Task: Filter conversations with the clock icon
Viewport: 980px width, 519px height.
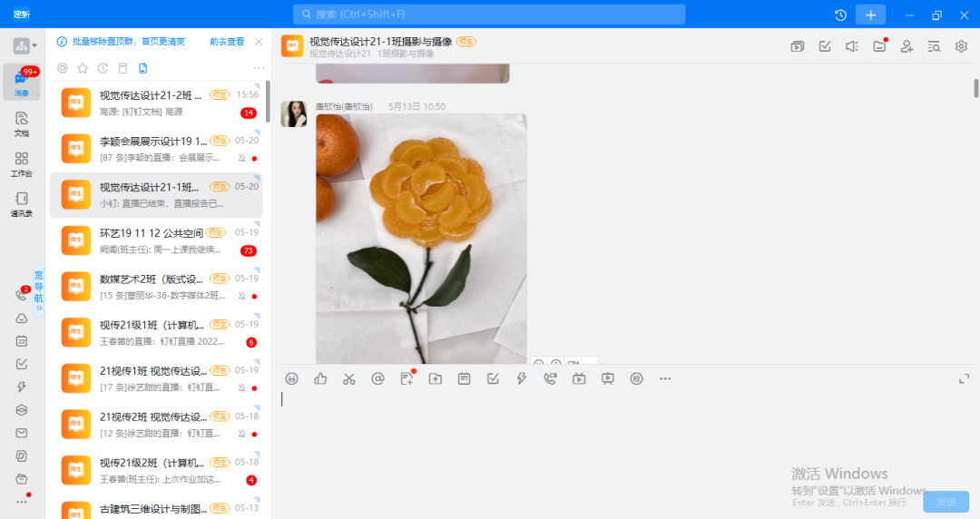Action: [103, 68]
